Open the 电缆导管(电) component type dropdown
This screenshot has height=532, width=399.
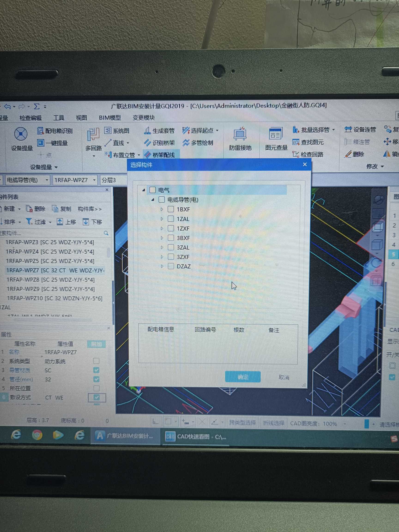(x=47, y=180)
